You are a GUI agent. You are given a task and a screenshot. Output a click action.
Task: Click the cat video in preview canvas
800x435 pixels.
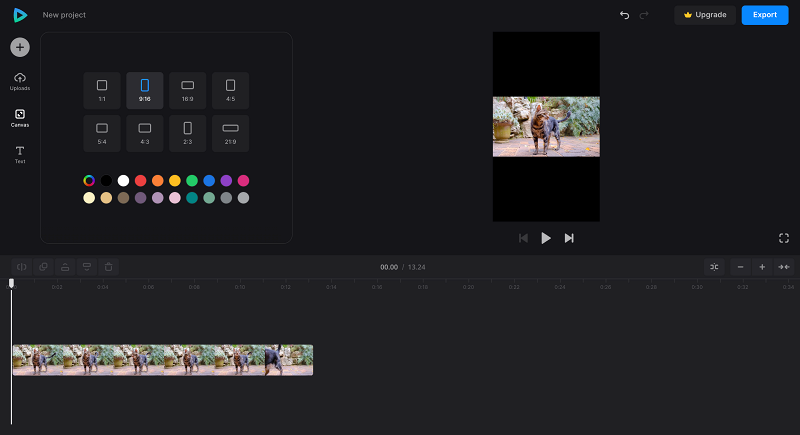click(546, 126)
